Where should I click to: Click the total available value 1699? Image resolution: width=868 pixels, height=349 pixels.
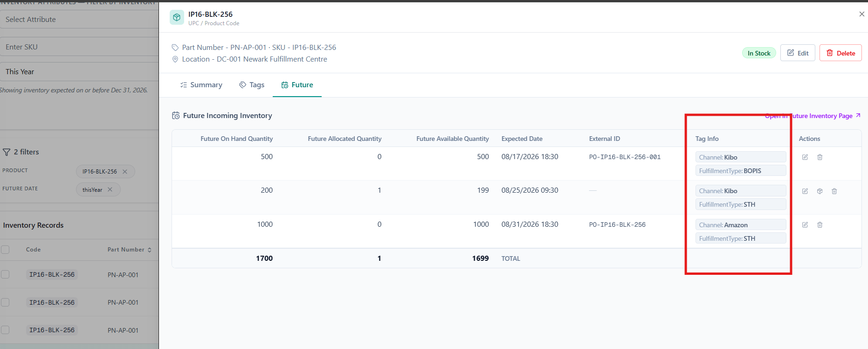(481, 258)
